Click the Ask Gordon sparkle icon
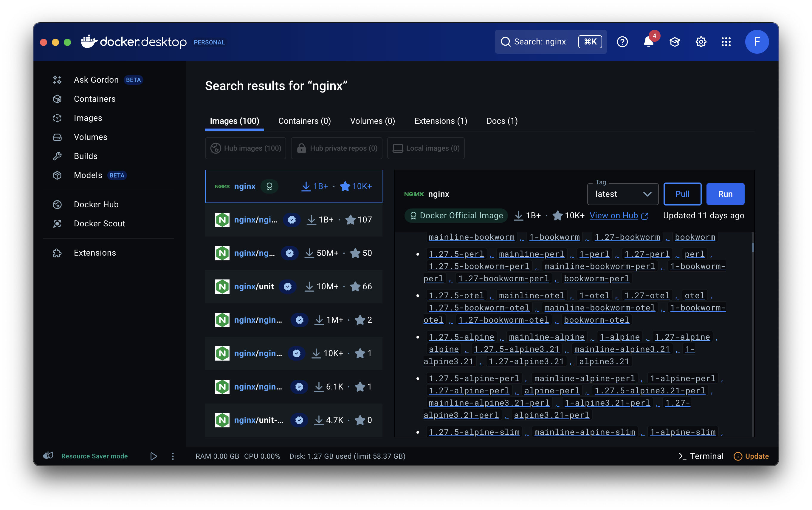The image size is (812, 510). pos(57,80)
